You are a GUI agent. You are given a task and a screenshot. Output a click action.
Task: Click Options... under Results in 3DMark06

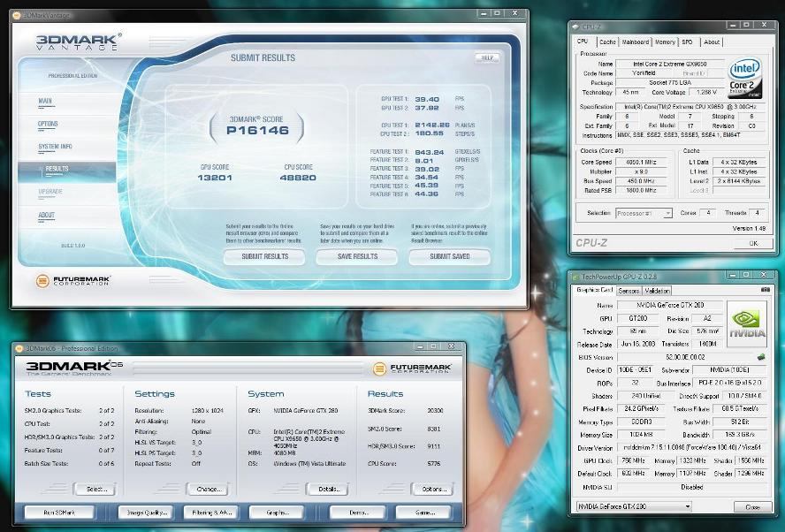point(433,489)
